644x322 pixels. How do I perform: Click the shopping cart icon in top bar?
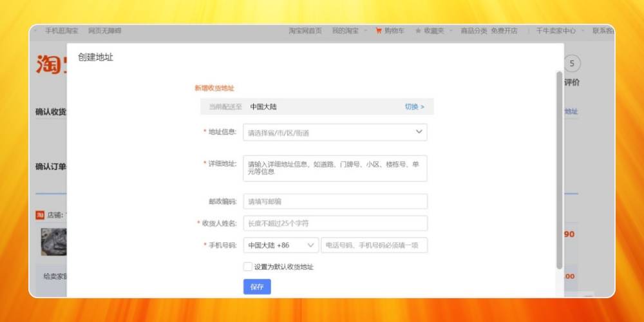point(379,30)
